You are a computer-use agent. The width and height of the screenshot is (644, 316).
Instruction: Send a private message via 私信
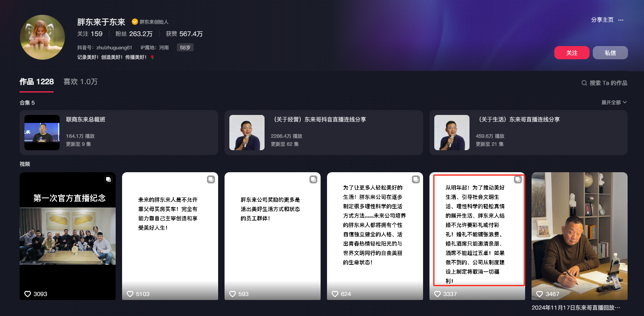tap(610, 53)
